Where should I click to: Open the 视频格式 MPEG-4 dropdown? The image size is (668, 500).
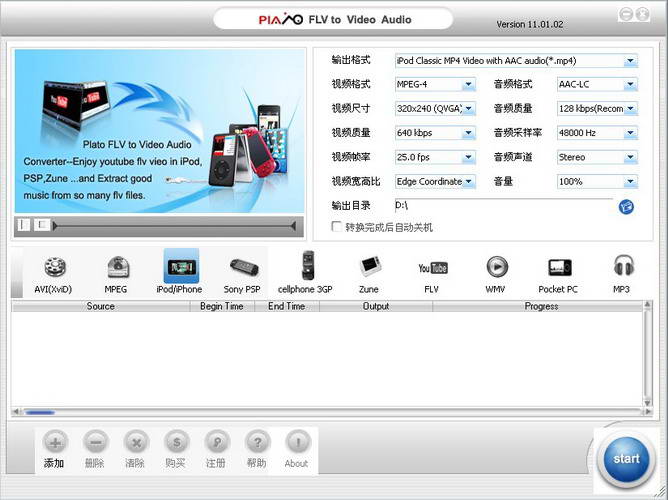(x=468, y=84)
